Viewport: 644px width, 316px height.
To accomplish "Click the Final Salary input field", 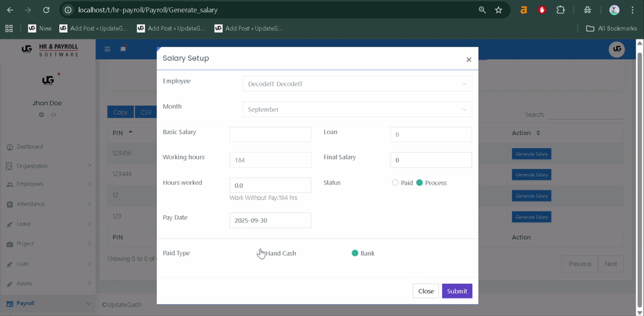I will tap(431, 160).
